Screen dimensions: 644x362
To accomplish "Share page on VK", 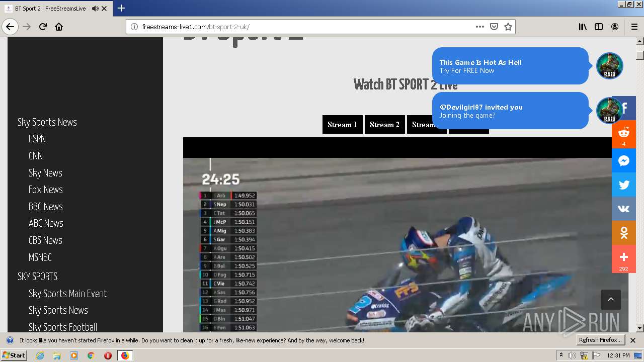I will pos(624,209).
